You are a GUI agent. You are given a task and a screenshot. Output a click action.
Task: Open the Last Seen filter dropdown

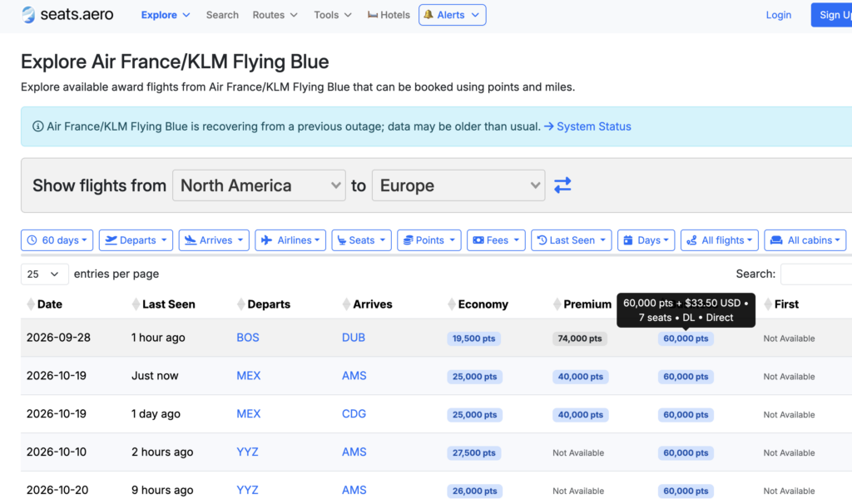click(x=571, y=240)
